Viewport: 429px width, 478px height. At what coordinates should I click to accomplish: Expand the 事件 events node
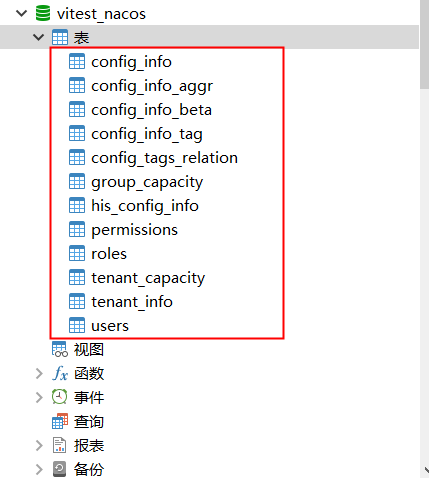(x=39, y=397)
